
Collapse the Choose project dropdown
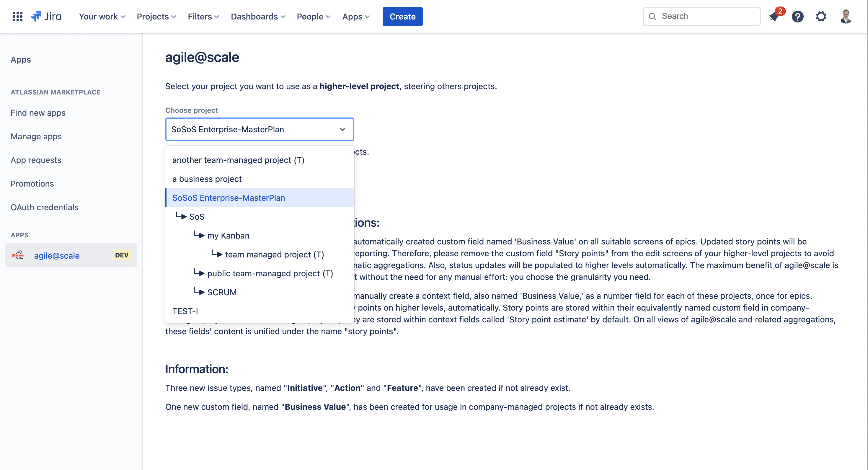tap(342, 129)
